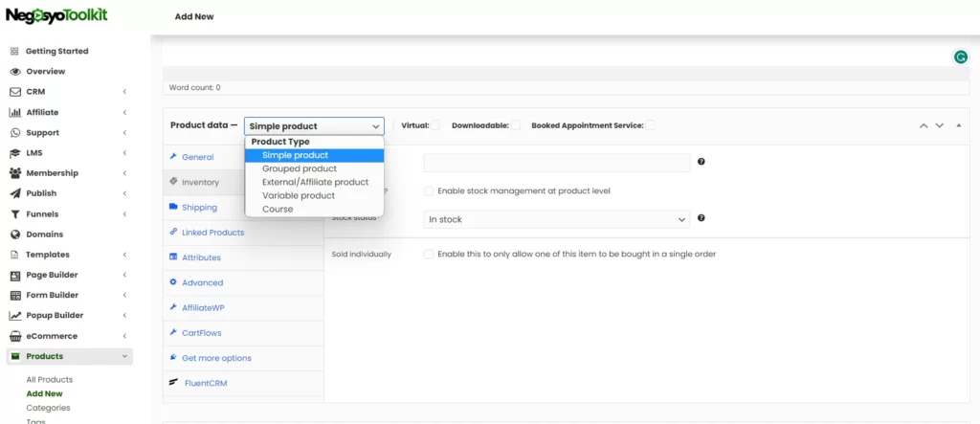Click the Add New page heading
980x424 pixels.
click(x=194, y=17)
